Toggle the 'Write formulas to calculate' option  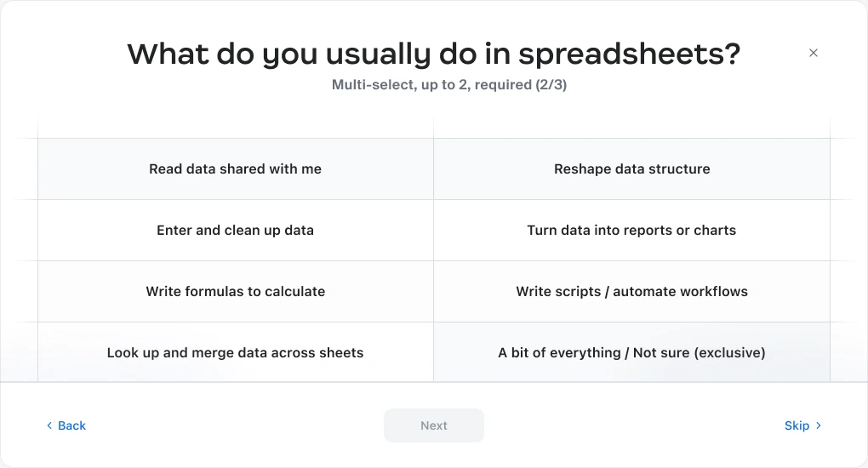click(235, 291)
